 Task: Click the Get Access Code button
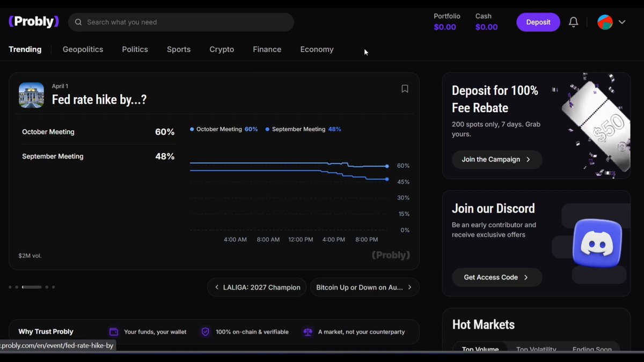tap(497, 277)
